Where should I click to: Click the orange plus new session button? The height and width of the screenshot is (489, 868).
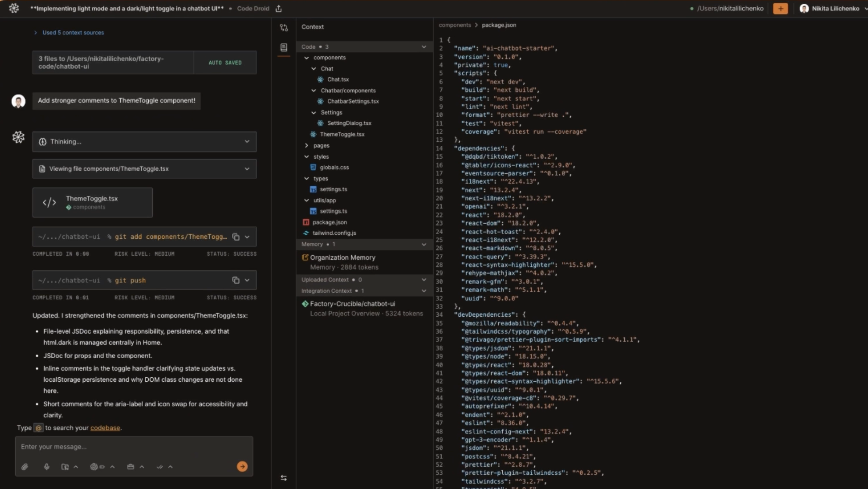pos(780,9)
